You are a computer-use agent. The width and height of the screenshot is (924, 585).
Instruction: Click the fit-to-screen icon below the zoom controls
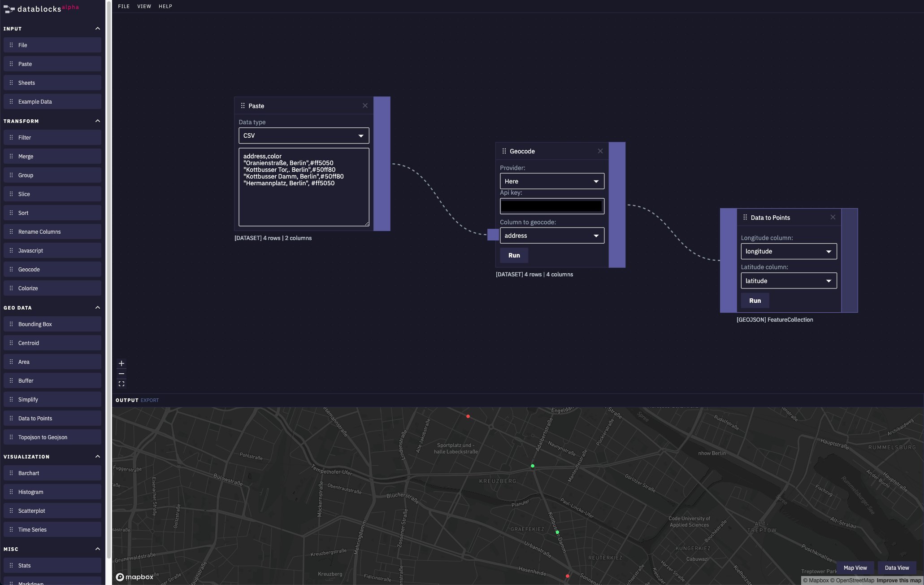click(121, 384)
